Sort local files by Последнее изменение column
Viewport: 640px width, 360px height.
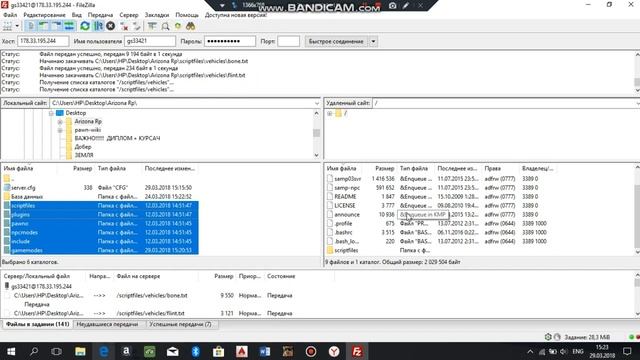pyautogui.click(x=170, y=169)
